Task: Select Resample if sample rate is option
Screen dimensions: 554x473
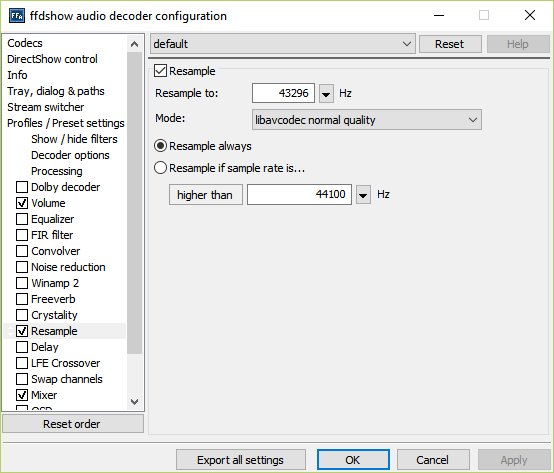Action: point(160,168)
